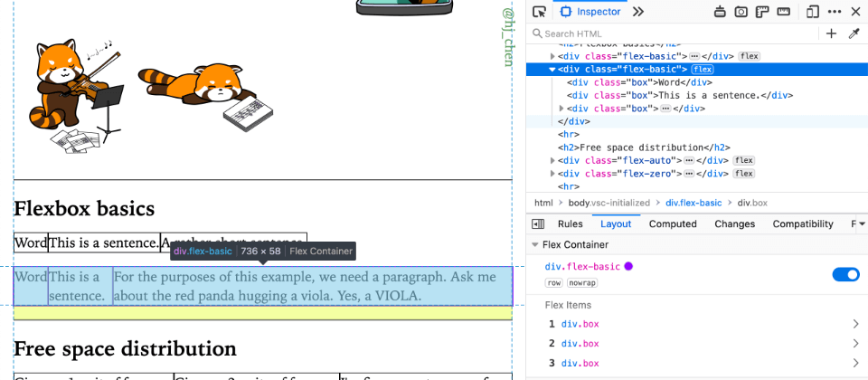Open flex item 1 div.box
The height and width of the screenshot is (380, 868).
point(580,324)
